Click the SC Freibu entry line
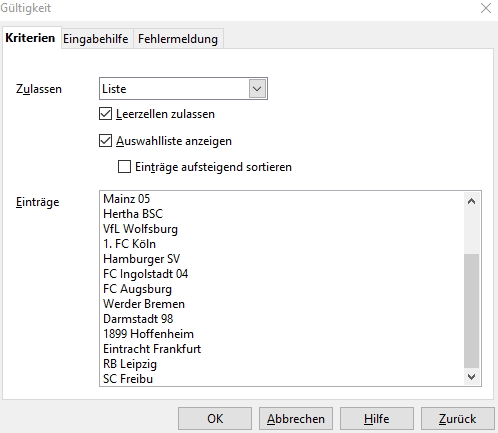The height and width of the screenshot is (433, 498). pos(128,379)
